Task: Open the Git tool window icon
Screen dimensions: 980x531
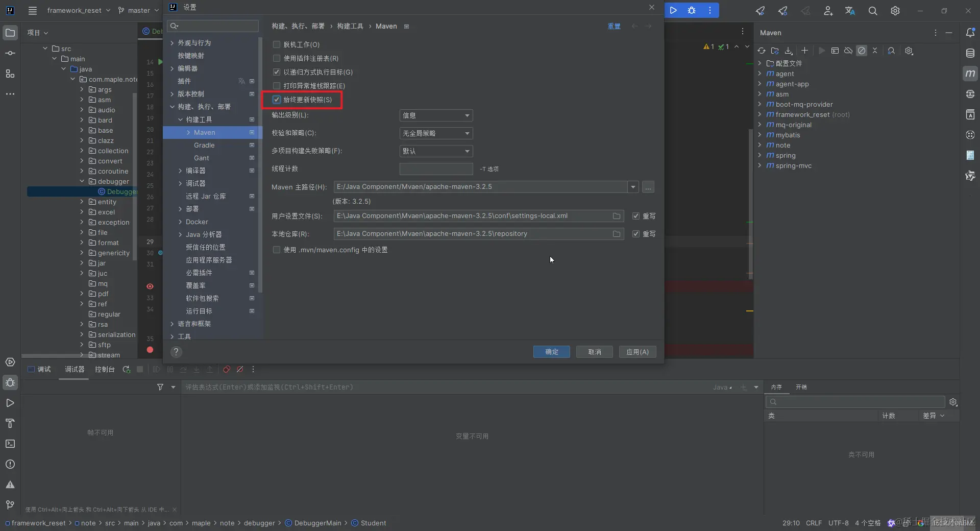Action: tap(10, 505)
